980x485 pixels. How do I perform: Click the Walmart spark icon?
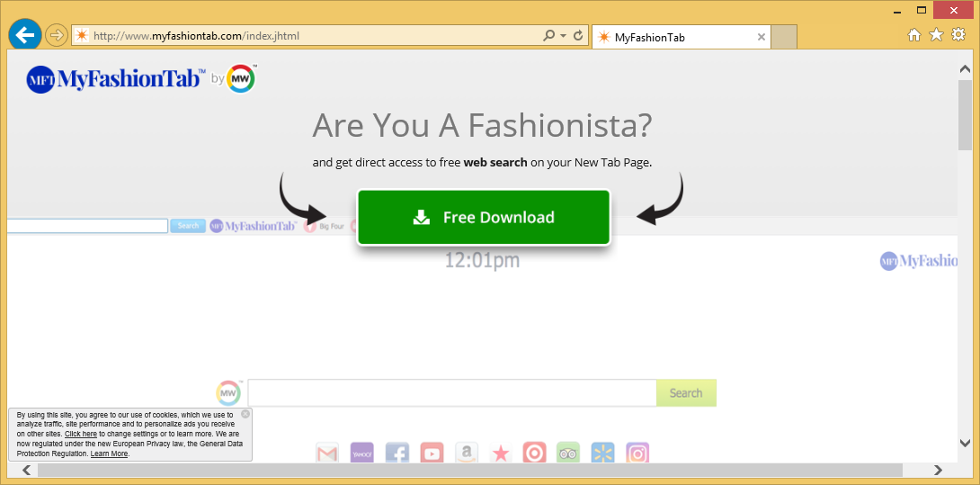pyautogui.click(x=602, y=454)
